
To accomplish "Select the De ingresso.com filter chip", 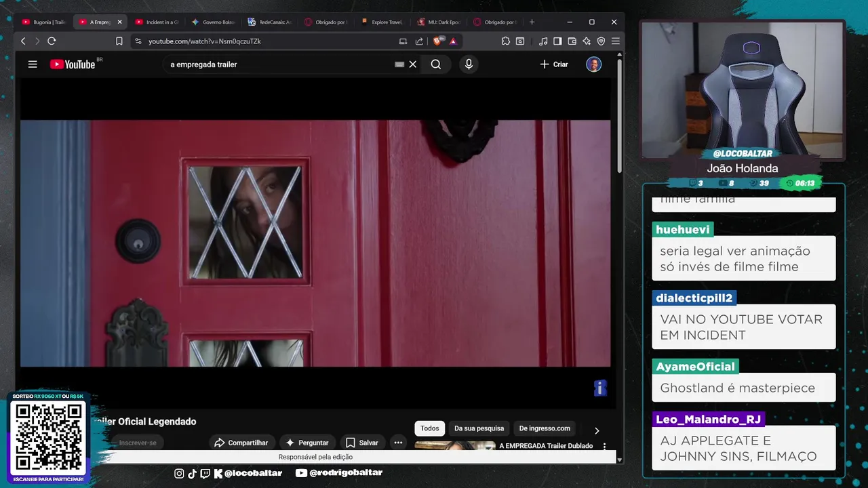I will point(545,428).
